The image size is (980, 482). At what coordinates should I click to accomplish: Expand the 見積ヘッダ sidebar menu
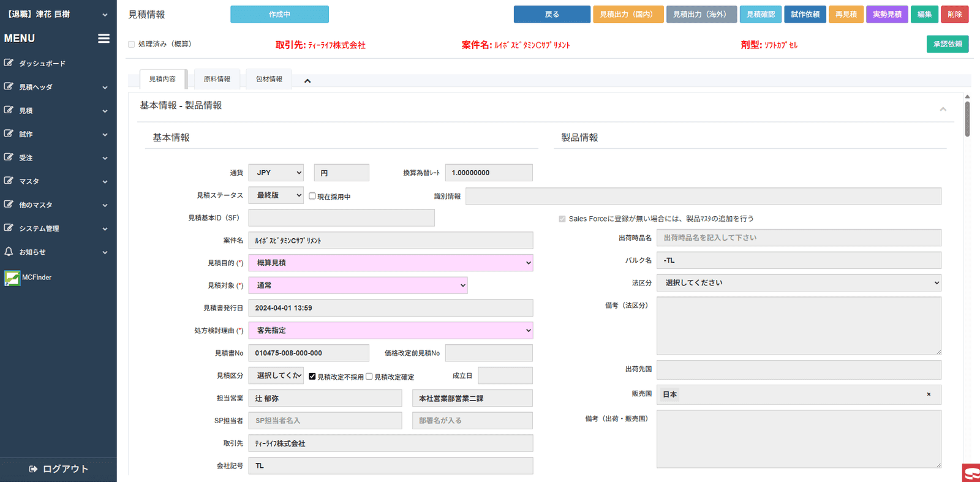pos(58,87)
